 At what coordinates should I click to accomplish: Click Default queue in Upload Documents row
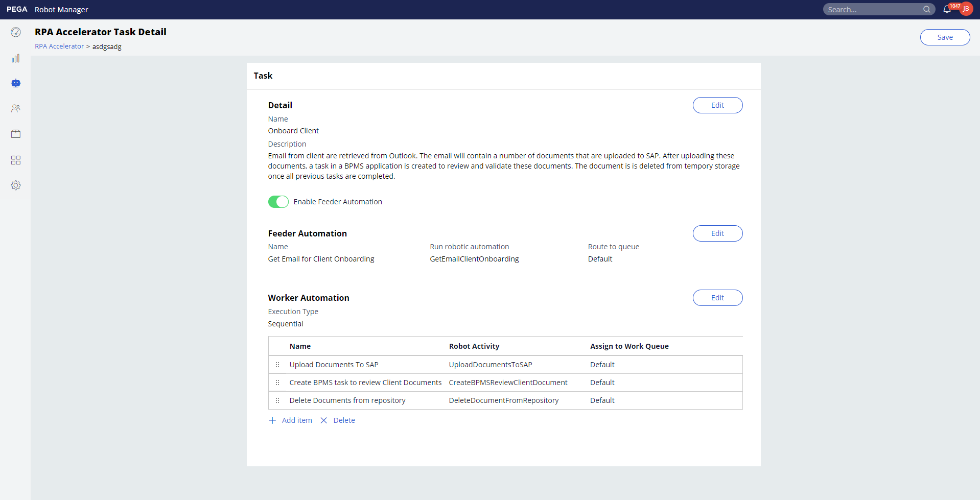point(602,365)
